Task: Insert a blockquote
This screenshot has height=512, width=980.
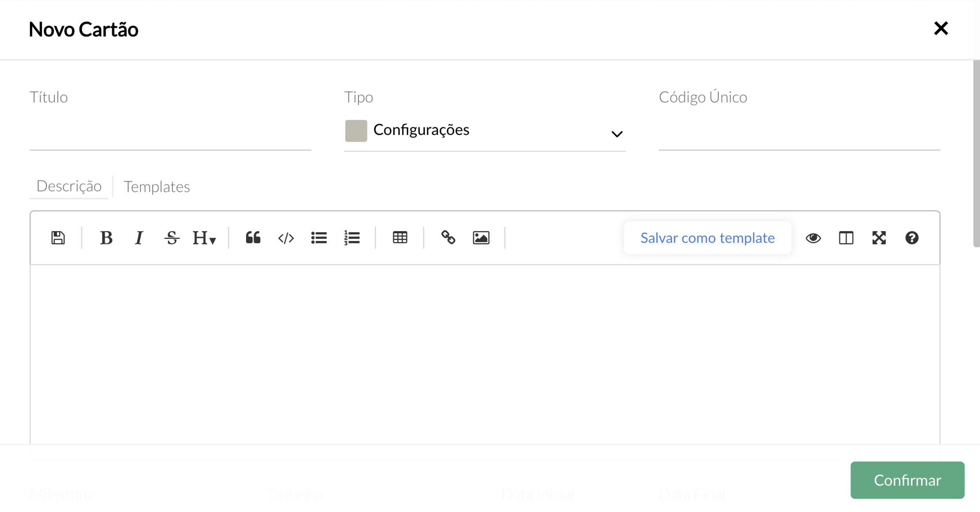Action: [253, 238]
